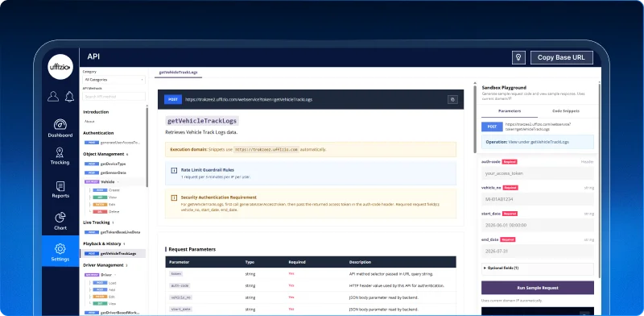Click the start_date input field

pyautogui.click(x=537, y=225)
